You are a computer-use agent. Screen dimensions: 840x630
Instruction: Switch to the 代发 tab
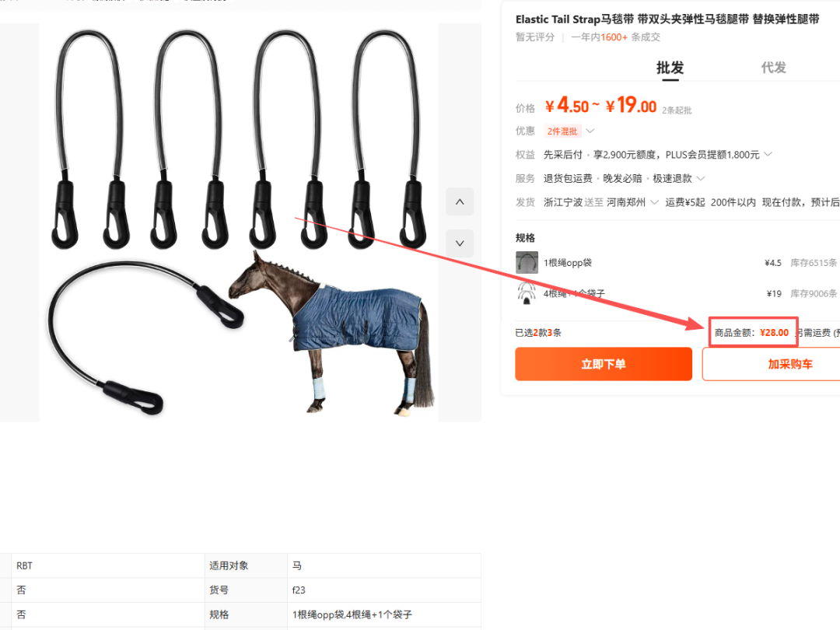tap(774, 68)
